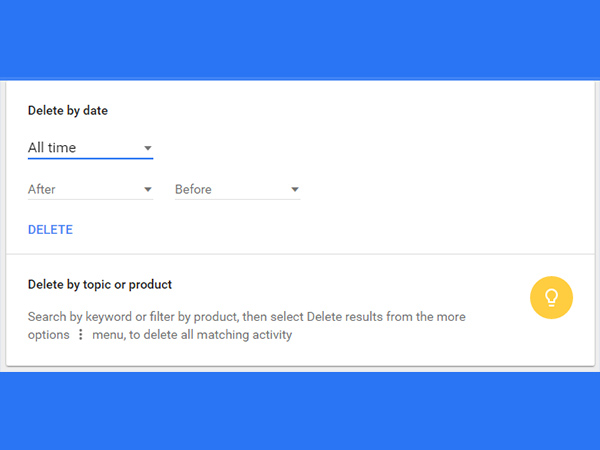Click the 'Delete by topic or product' heading
Screen dimensions: 600x450
coord(99,285)
